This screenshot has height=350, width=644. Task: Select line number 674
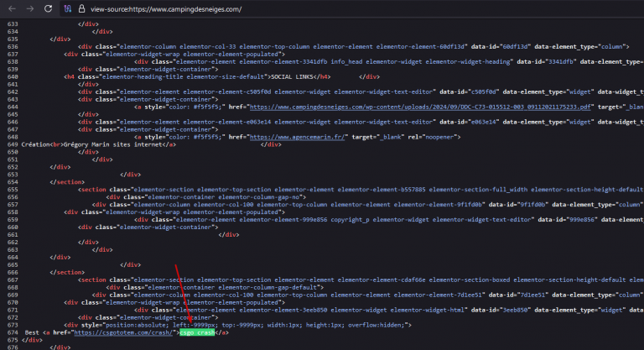(13, 332)
